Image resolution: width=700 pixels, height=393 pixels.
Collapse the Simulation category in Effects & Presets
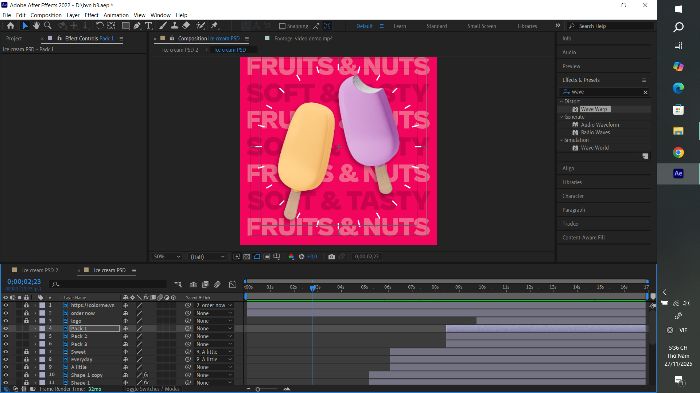point(562,140)
